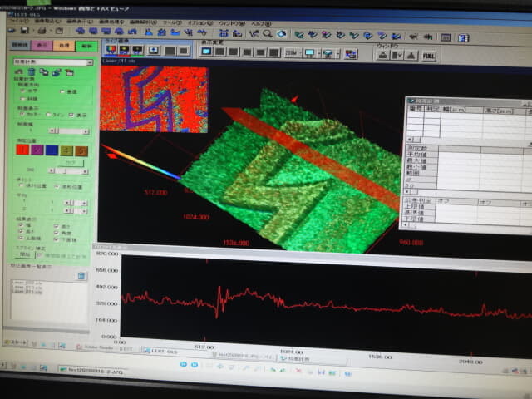Click the help icon at toolbar right end
The width and height of the screenshot is (532, 399).
pos(464,37)
